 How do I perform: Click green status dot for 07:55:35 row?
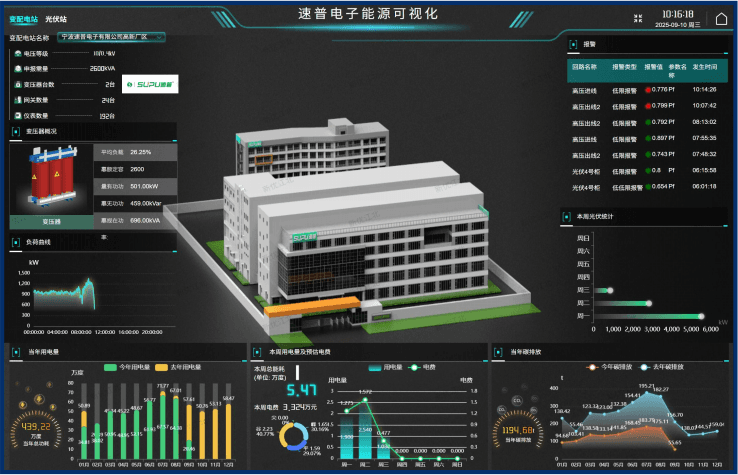click(648, 138)
